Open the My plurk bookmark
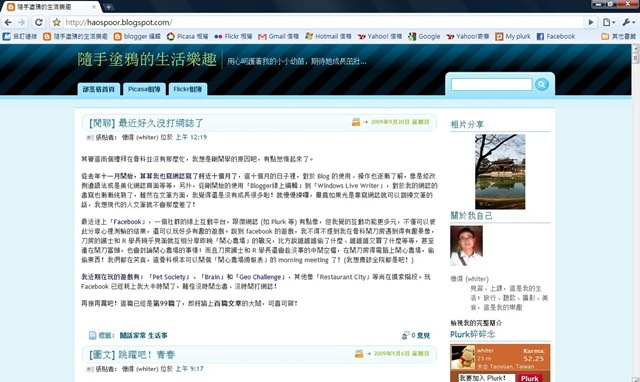The width and height of the screenshot is (640, 382). [x=513, y=36]
